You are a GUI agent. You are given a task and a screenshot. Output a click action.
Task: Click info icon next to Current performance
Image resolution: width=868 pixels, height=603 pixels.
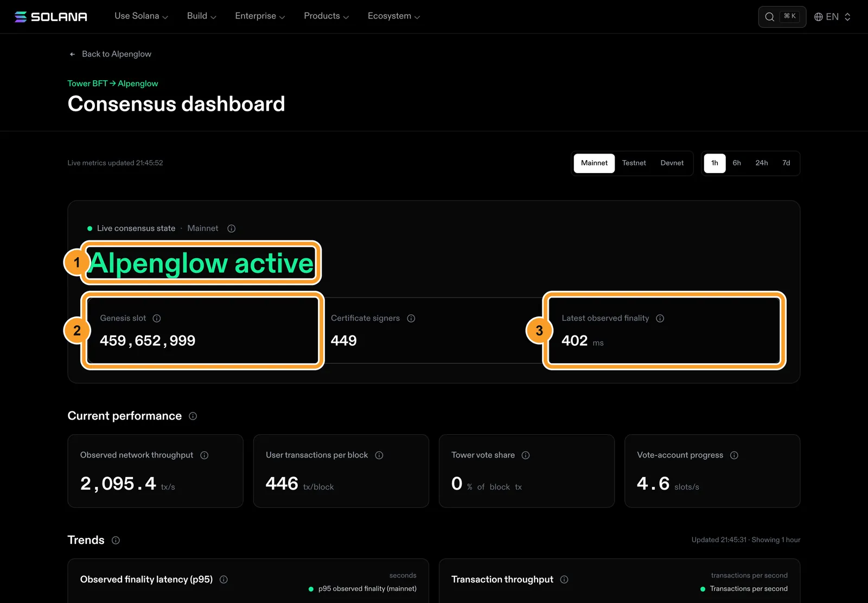[x=193, y=416]
